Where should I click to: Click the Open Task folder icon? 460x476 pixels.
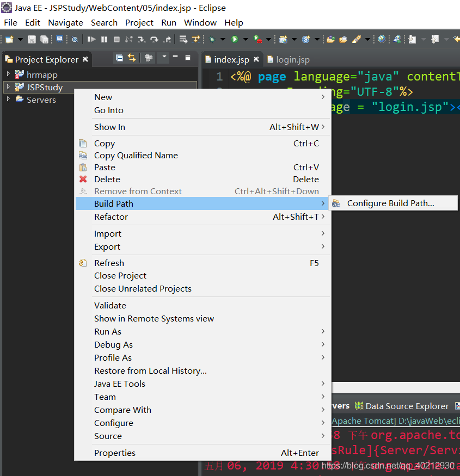pyautogui.click(x=343, y=39)
